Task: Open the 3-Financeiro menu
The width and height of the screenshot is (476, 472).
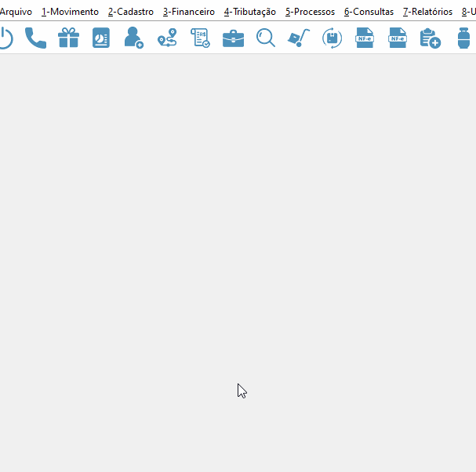Action: tap(189, 12)
